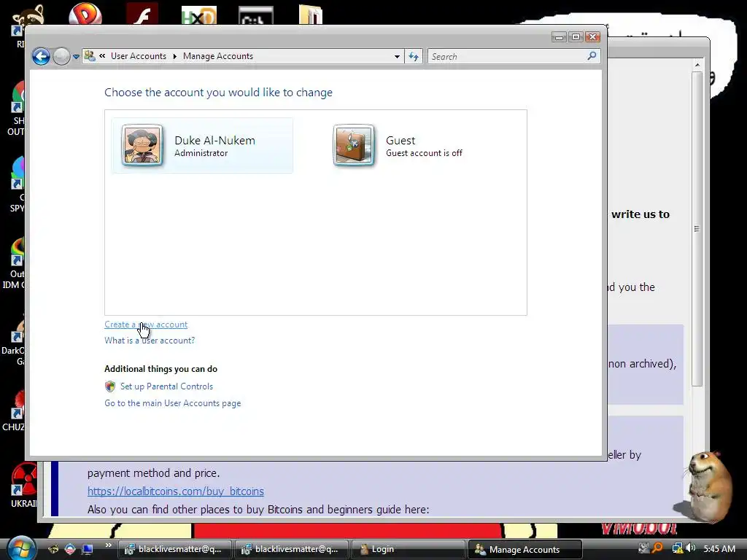Expand the double-chevron breadcrumb overflow
Viewport: 747px width, 560px height.
[102, 56]
